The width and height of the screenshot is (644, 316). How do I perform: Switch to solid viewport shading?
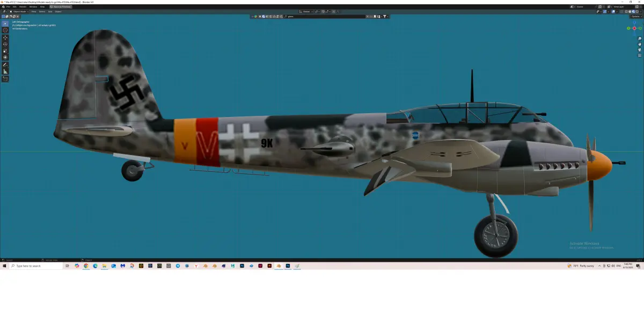click(x=630, y=12)
